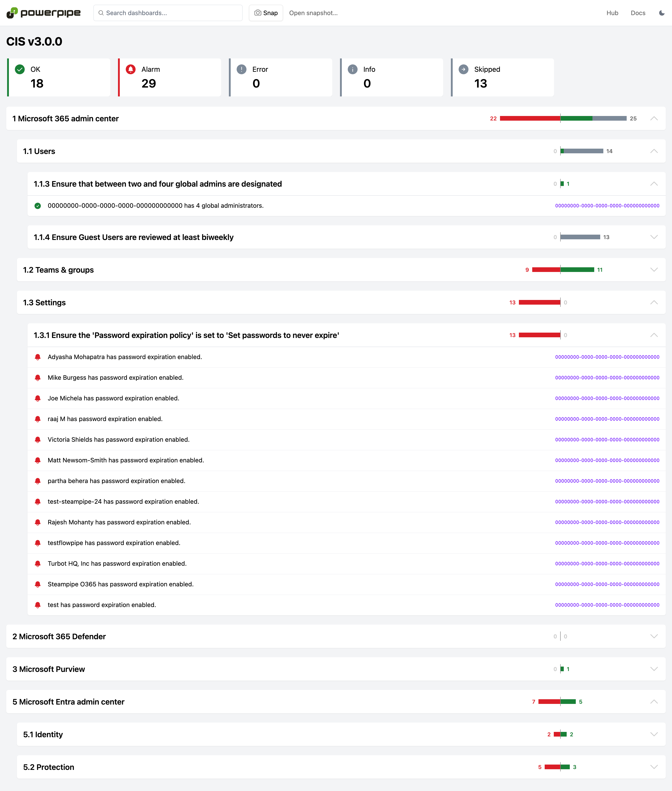Expand 1.2 Teams & groups
Viewport: 672px width, 791px height.
pyautogui.click(x=654, y=270)
